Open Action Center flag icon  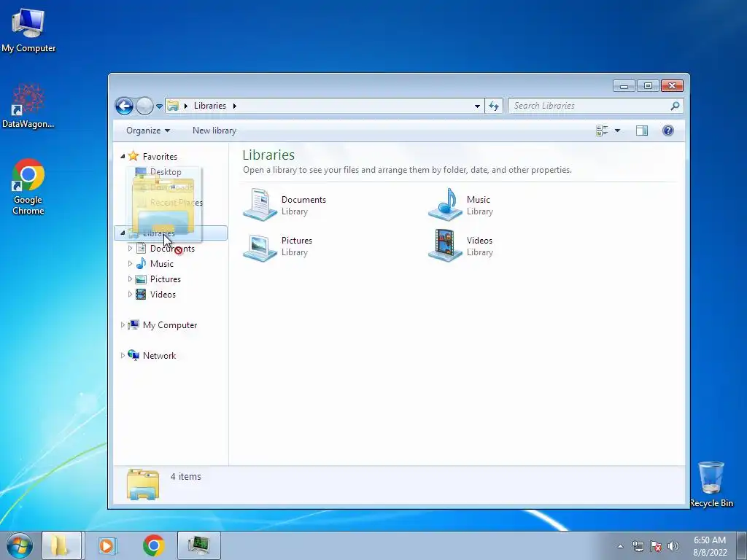[656, 546]
